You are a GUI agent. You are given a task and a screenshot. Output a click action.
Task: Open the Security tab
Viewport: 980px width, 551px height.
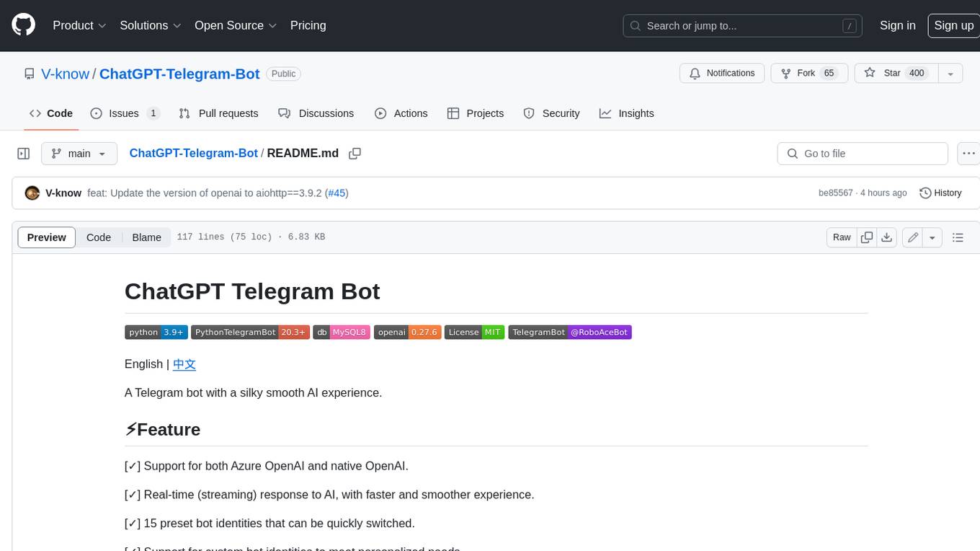(552, 113)
